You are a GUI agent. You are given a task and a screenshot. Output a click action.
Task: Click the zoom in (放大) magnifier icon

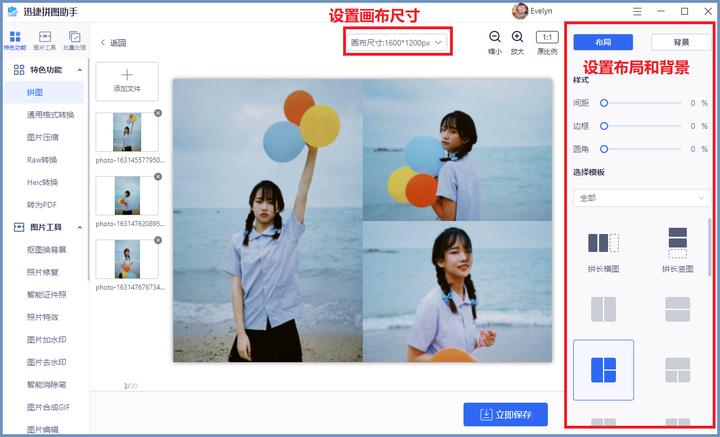517,38
